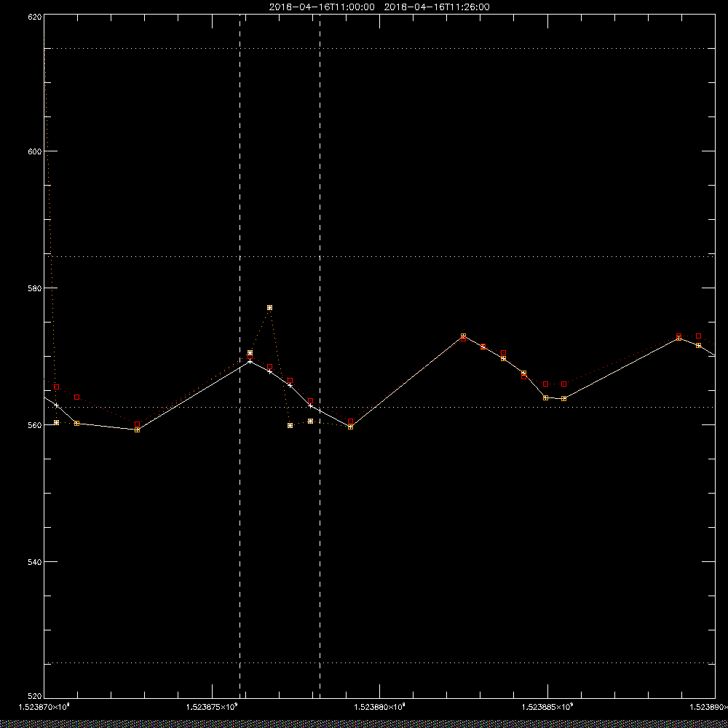This screenshot has width=728, height=728.
Task: Click the y-axis label 560
Action: point(35,425)
